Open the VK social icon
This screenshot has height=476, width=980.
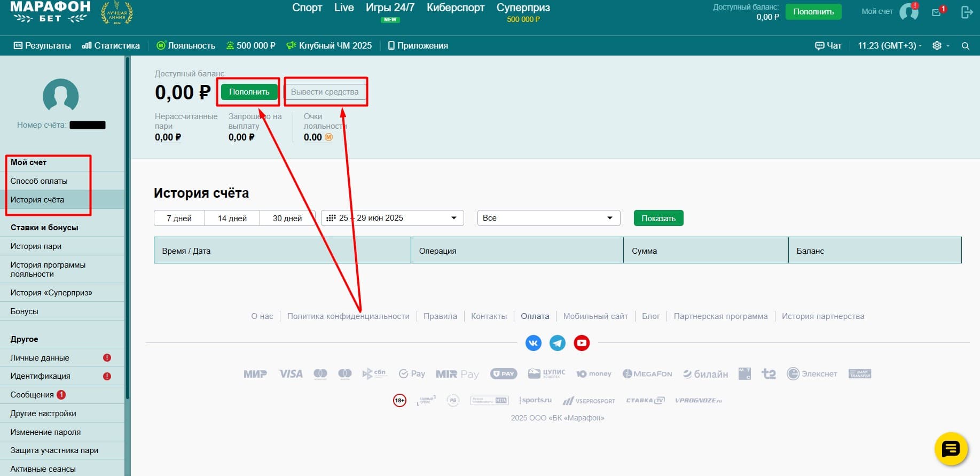click(x=534, y=343)
